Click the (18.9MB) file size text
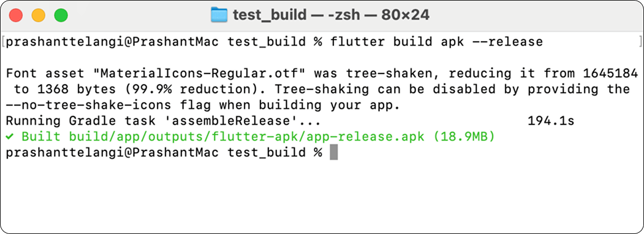The width and height of the screenshot is (644, 234). coord(464,137)
